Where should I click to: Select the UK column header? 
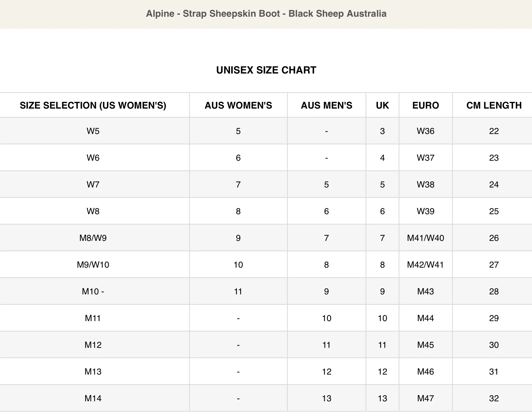[x=382, y=106]
